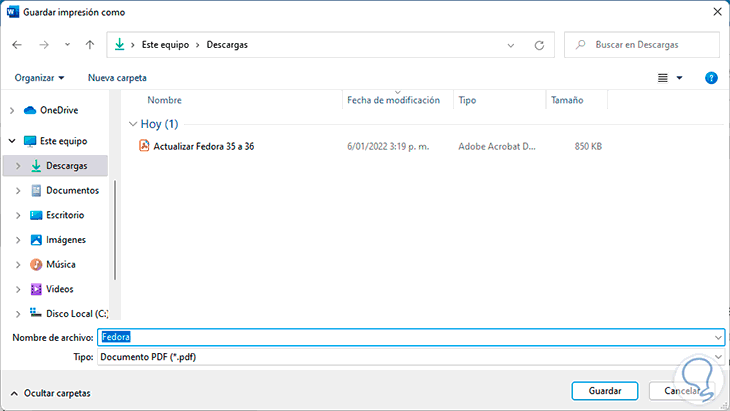This screenshot has height=411, width=730.
Task: Click the Adobe Acrobat D... type cell
Action: coord(497,146)
